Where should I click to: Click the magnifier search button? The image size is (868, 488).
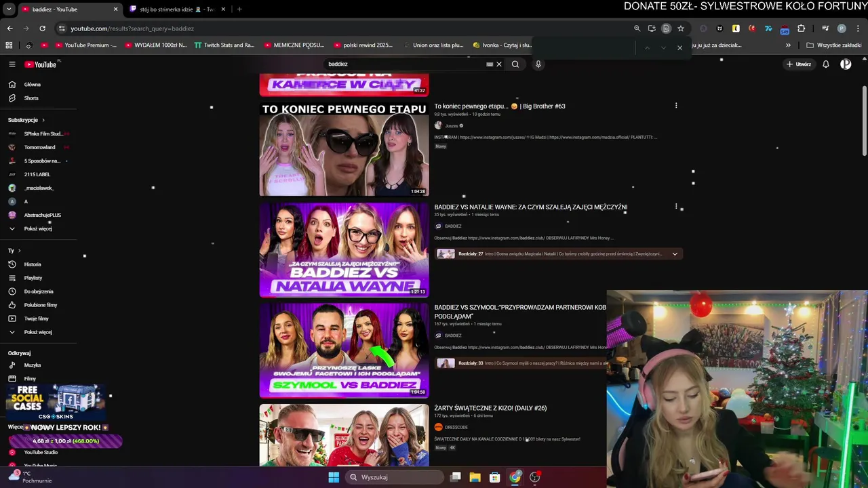point(515,64)
